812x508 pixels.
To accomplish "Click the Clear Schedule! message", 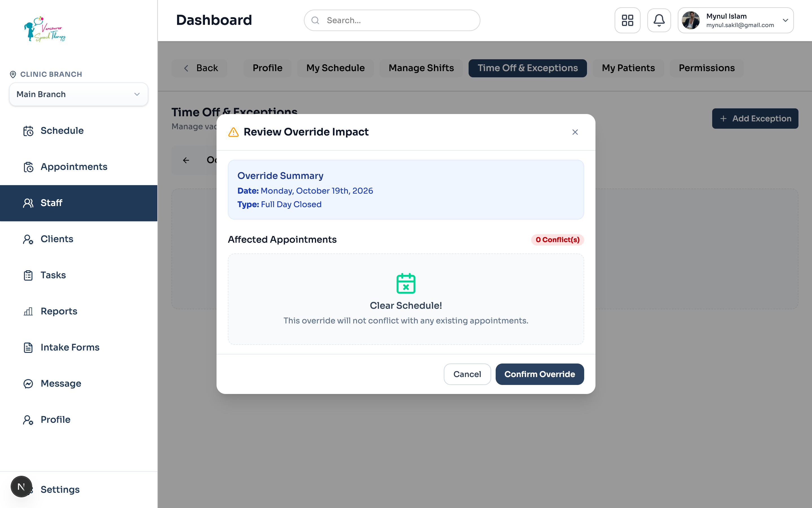I will click(406, 306).
